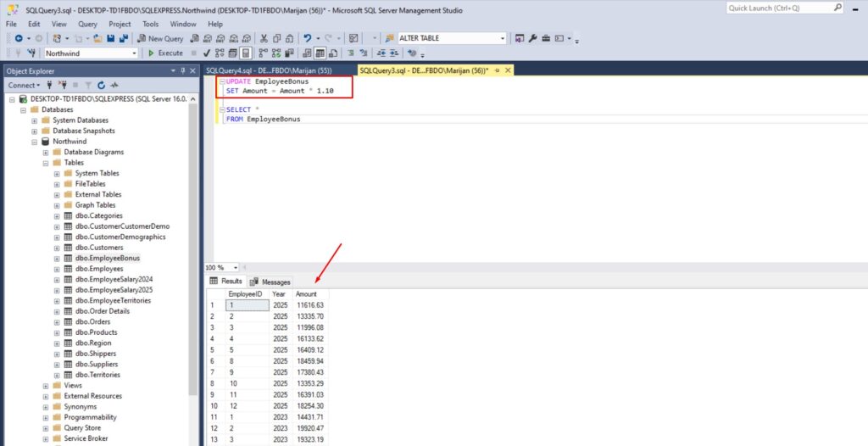Toggle Query Options icon left of IntelliSense Enabled
Image resolution: width=868 pixels, height=446 pixels.
[x=232, y=53]
